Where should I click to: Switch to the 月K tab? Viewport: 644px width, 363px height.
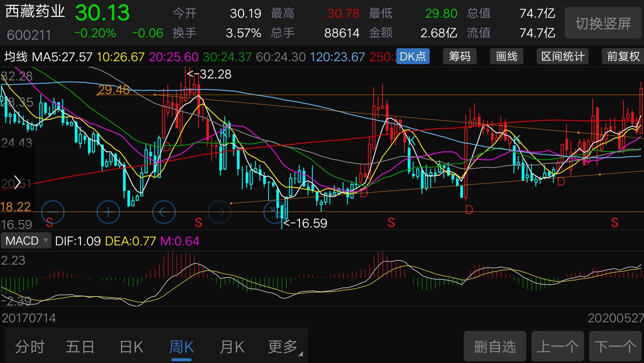(232, 347)
